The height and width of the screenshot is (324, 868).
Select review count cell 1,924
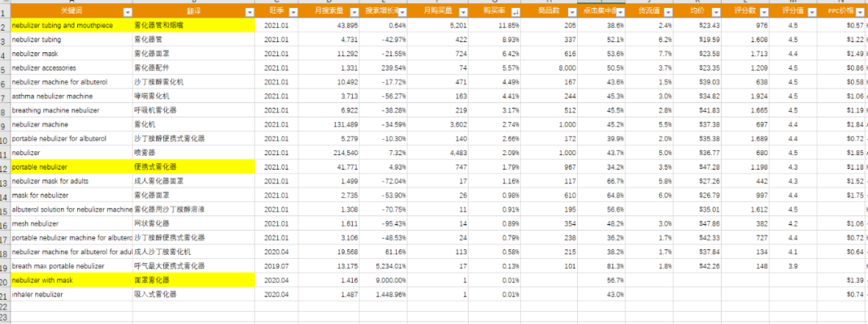746,96
